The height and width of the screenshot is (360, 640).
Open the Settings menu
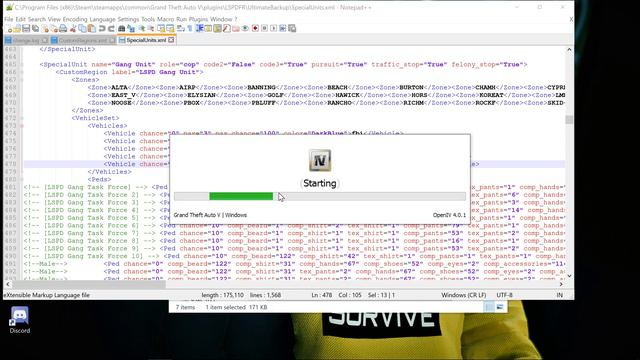tap(128, 19)
